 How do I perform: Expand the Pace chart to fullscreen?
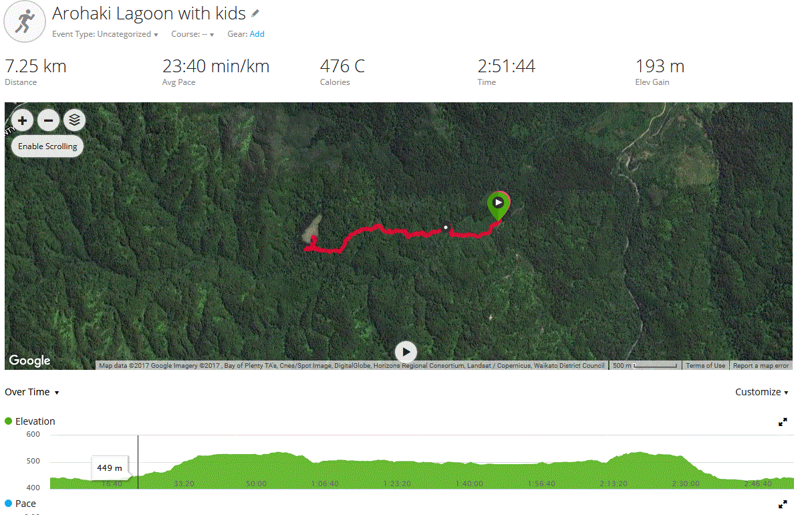783,504
